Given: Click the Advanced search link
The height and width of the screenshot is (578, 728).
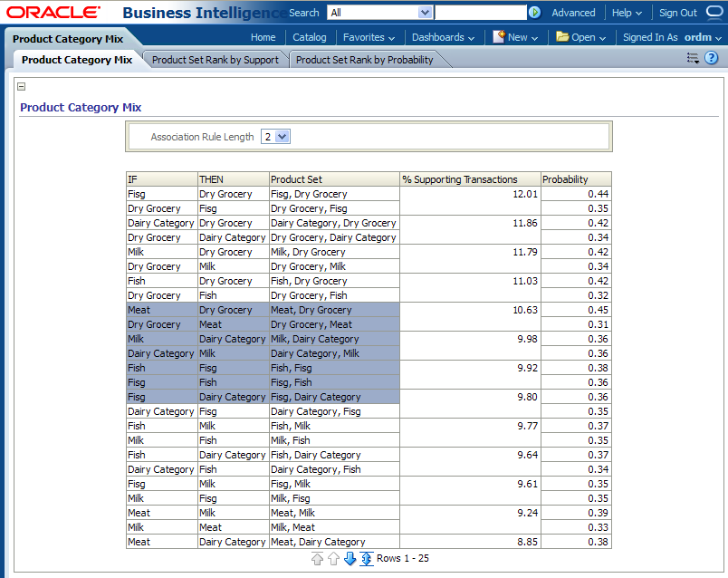Looking at the screenshot, I should [573, 13].
